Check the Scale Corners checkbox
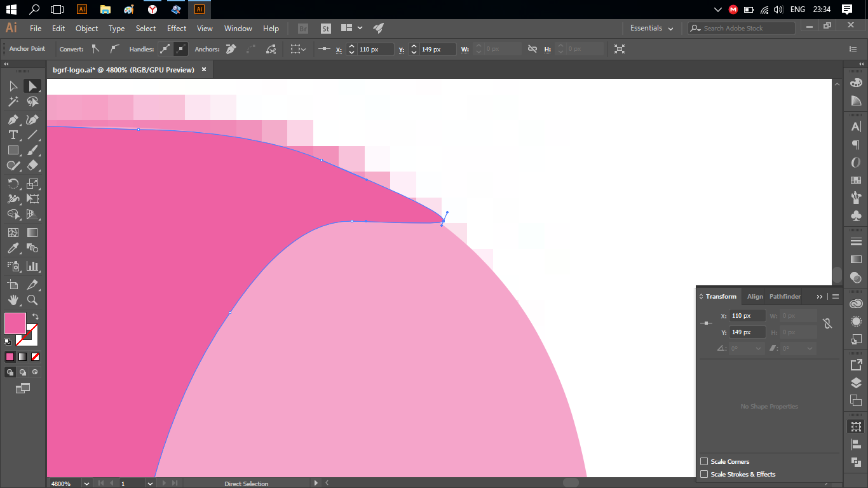This screenshot has width=868, height=488. tap(704, 461)
